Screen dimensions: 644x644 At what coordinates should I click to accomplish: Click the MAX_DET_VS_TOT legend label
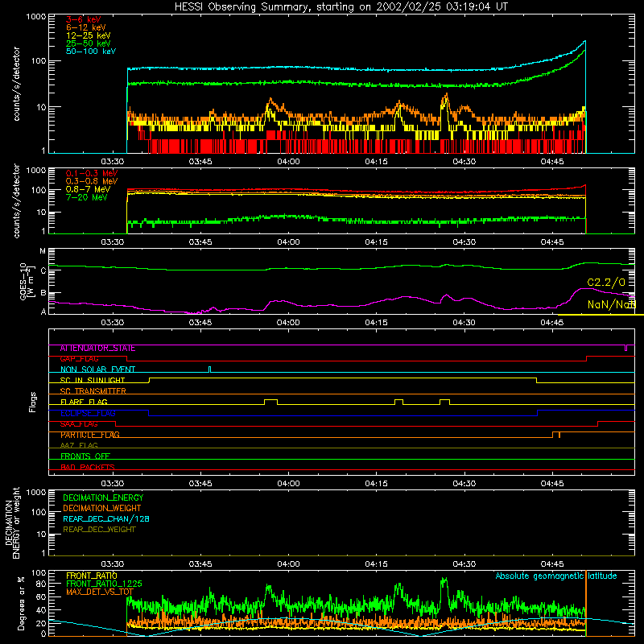(100, 592)
